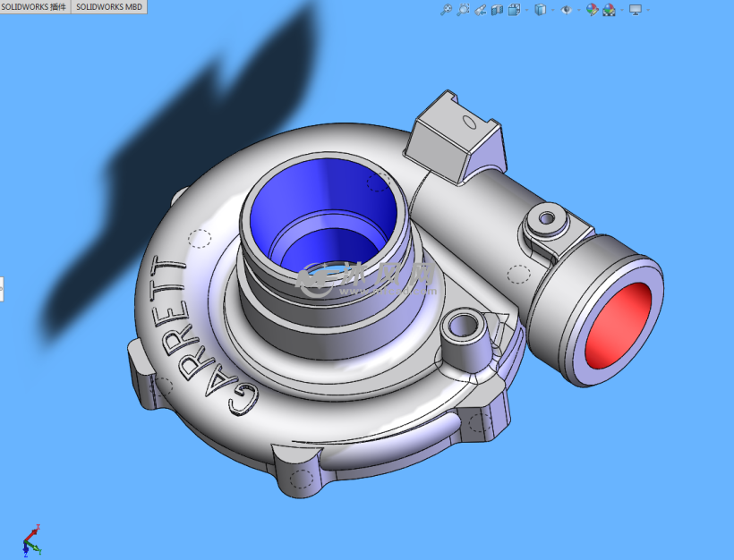Open the Edit Appearance color ball
734x560 pixels.
click(x=593, y=10)
